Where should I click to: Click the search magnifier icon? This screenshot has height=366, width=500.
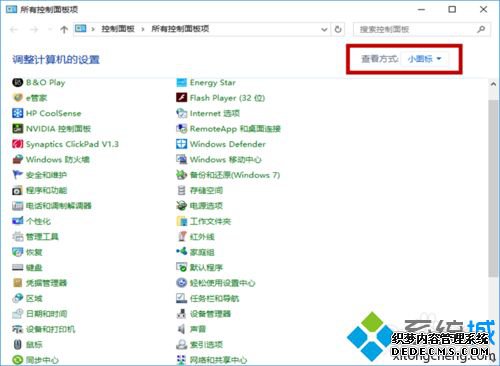click(481, 29)
